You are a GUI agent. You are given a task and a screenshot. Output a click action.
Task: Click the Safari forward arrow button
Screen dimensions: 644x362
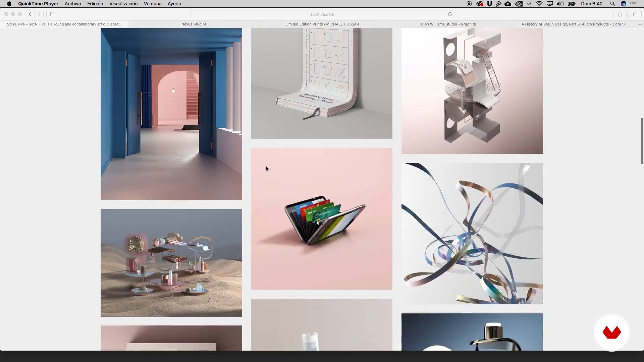39,14
